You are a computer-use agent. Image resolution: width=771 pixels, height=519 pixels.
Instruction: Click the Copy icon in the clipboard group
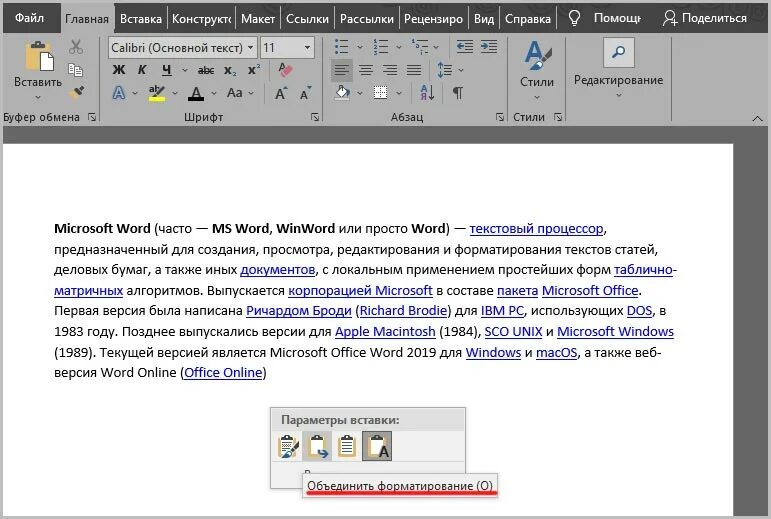click(75, 70)
